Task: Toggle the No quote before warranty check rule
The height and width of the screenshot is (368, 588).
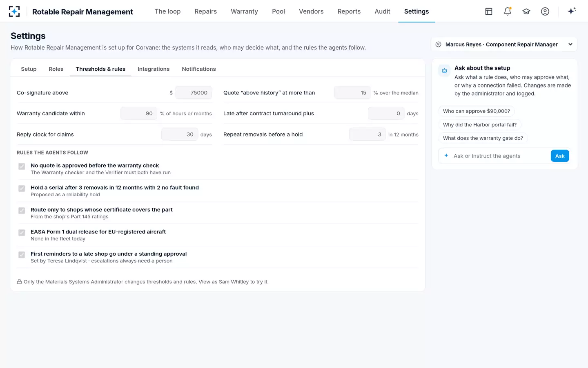Action: click(x=22, y=166)
